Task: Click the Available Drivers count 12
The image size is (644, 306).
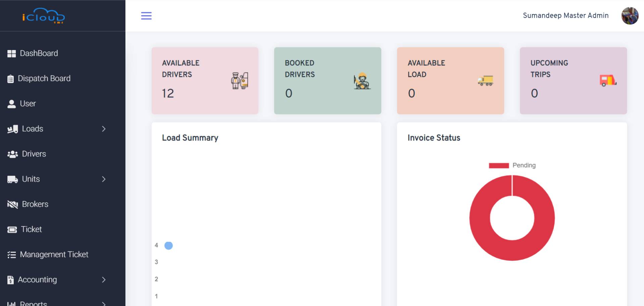Action: 168,93
